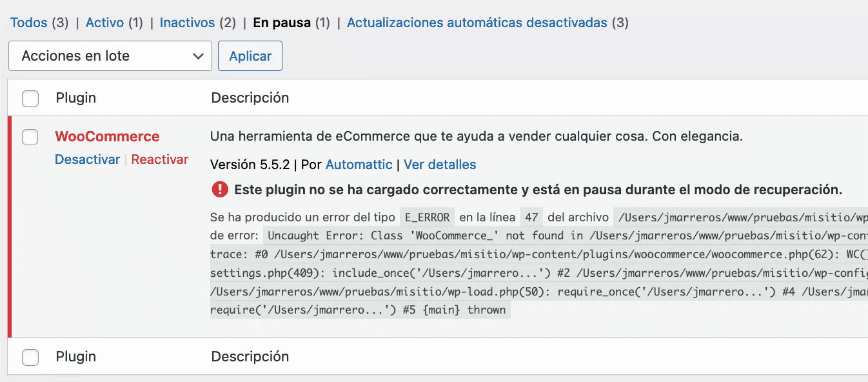Click the E_ERROR code label

pyautogui.click(x=428, y=217)
